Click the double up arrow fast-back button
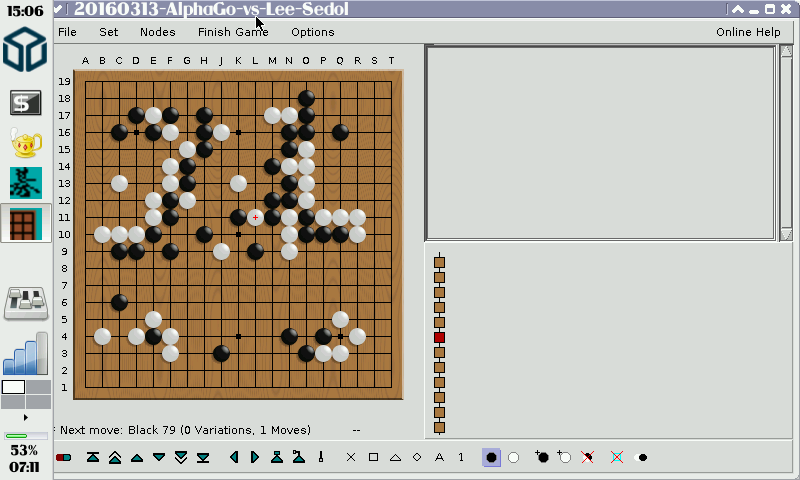 [x=115, y=458]
